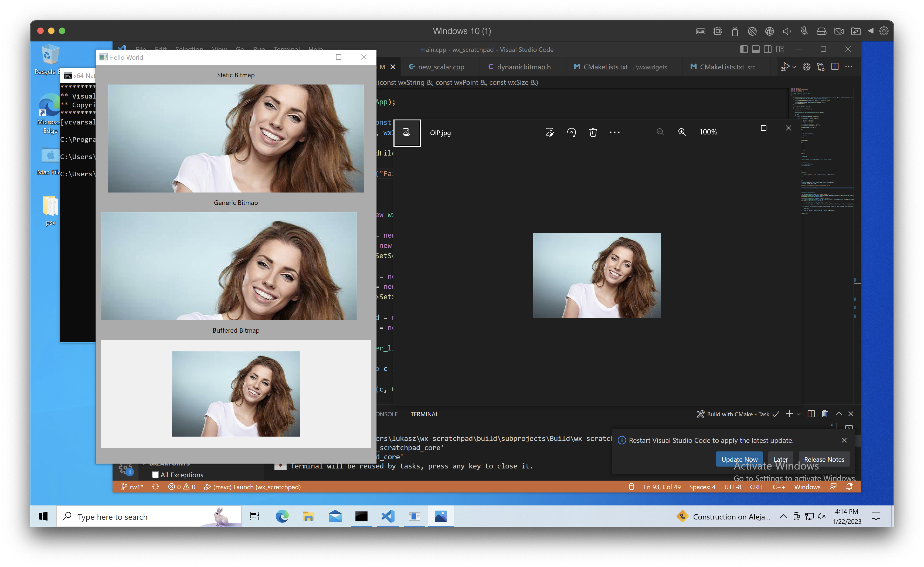Open Parallels VM configuration gear

pos(884,31)
